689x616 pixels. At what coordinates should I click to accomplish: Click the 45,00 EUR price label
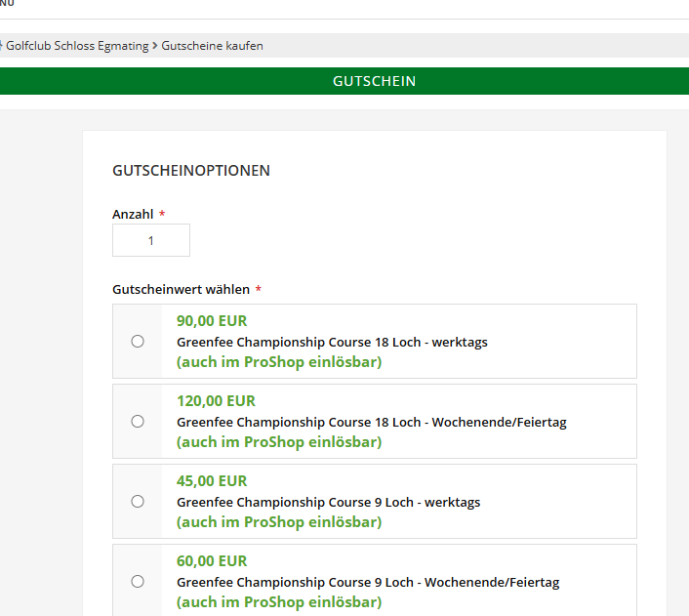212,480
